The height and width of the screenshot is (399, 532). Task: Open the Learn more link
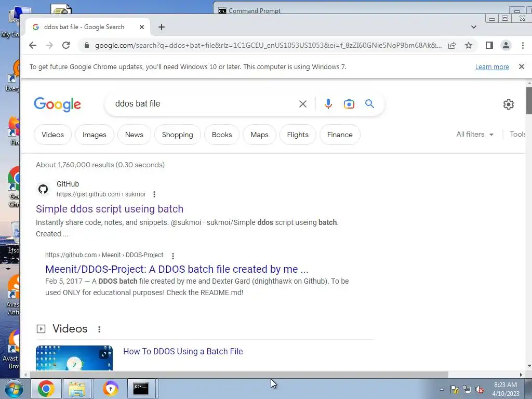(492, 67)
